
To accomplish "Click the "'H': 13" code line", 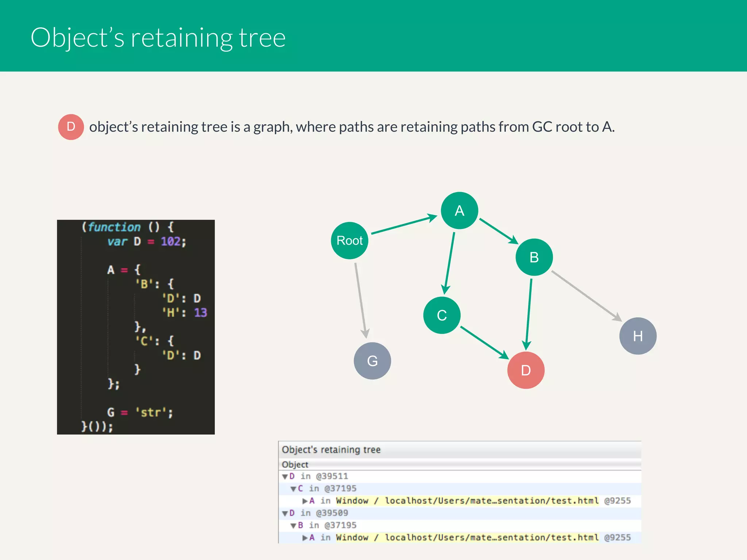I will coord(185,312).
